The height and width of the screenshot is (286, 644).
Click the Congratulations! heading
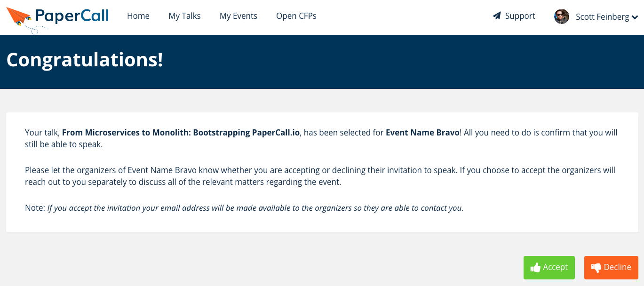[85, 60]
